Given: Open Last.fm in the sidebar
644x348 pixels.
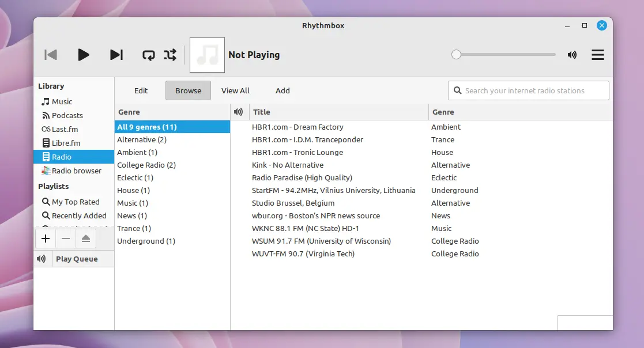Looking at the screenshot, I should point(65,129).
